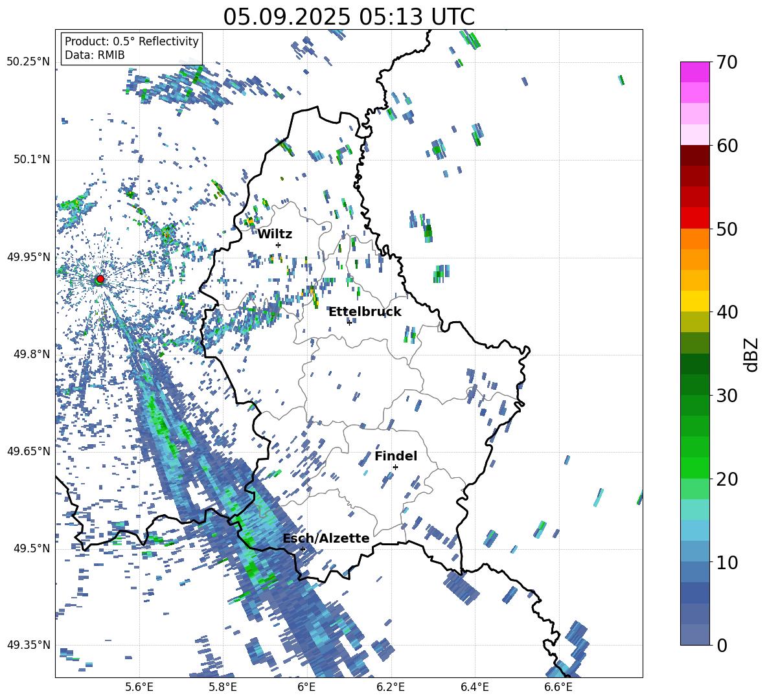Click the magenta top colorbar segment
The image size is (767, 700).
(694, 72)
